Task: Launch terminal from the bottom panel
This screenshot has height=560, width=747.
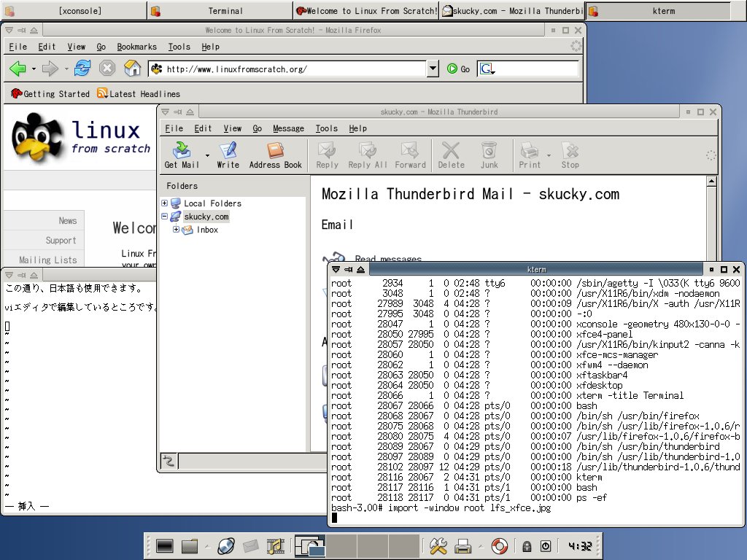Action: pyautogui.click(x=165, y=545)
